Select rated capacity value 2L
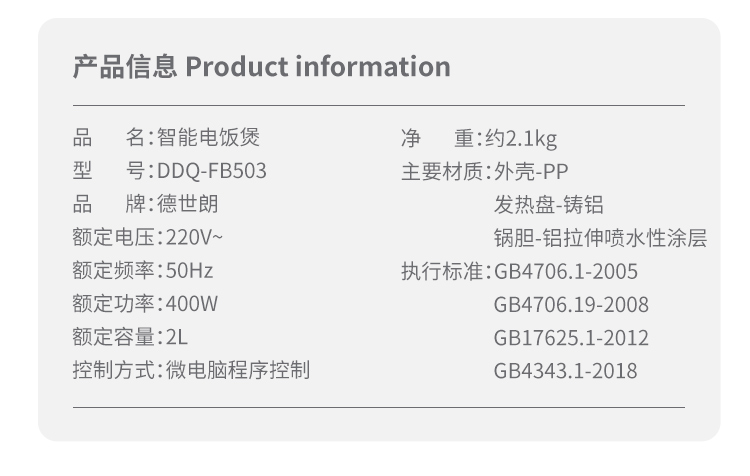750x476 pixels. click(178, 338)
